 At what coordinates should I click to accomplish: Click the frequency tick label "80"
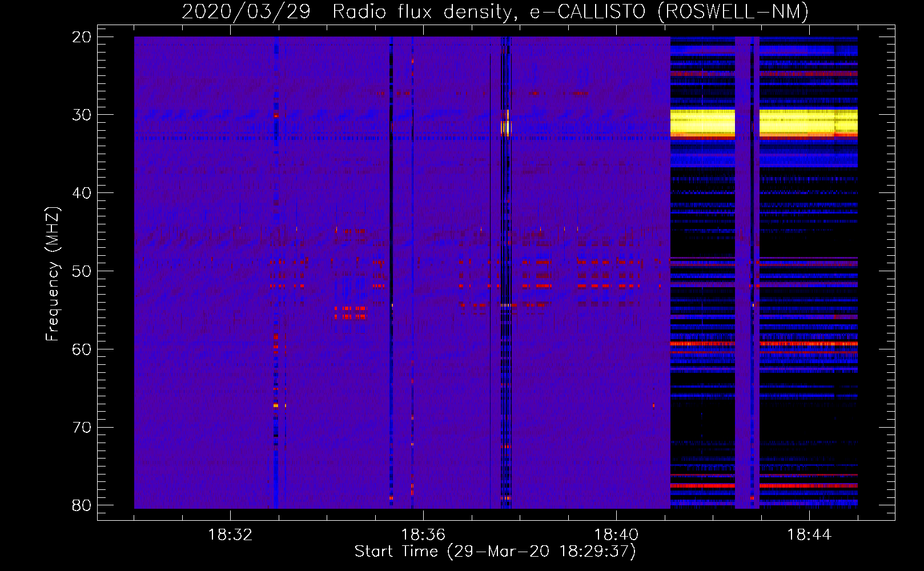pyautogui.click(x=82, y=505)
